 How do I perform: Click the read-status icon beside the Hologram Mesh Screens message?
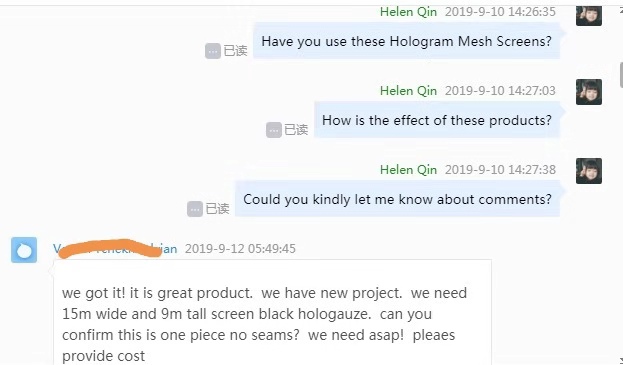[213, 51]
